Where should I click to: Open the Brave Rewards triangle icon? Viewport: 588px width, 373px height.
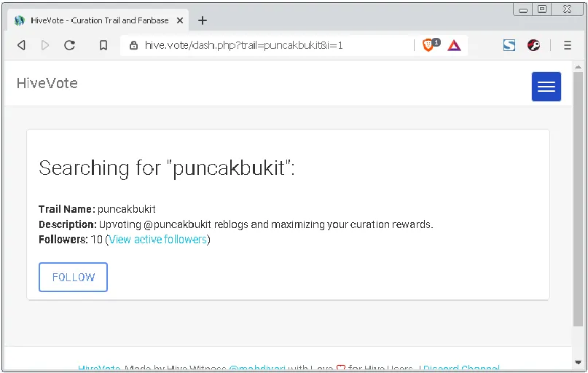coord(454,45)
